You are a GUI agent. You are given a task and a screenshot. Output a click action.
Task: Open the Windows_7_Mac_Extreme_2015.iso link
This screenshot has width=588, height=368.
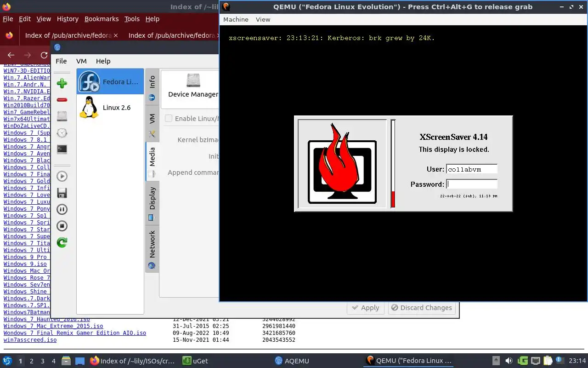point(53,326)
